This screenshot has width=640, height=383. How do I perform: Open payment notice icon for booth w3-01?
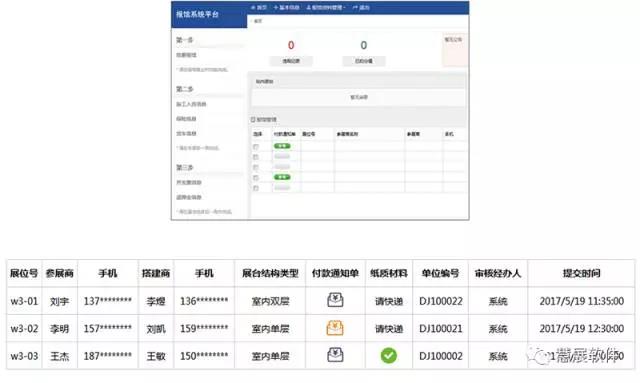(x=335, y=300)
